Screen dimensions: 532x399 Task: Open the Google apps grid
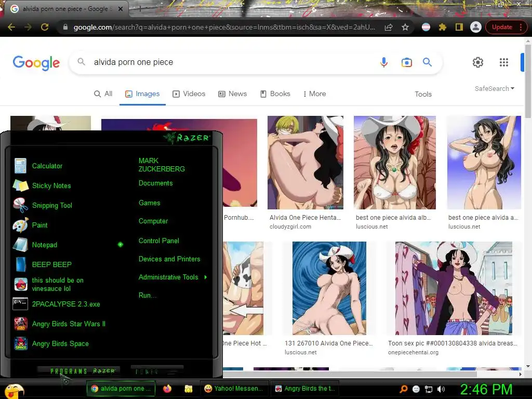(x=504, y=62)
